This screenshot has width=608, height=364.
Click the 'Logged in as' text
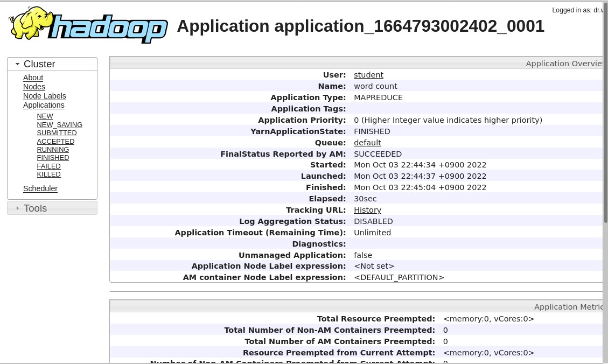578,10
